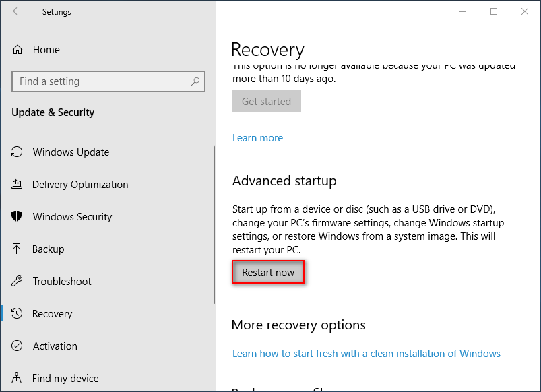
Task: Open the Windows Update settings page
Action: (x=71, y=152)
